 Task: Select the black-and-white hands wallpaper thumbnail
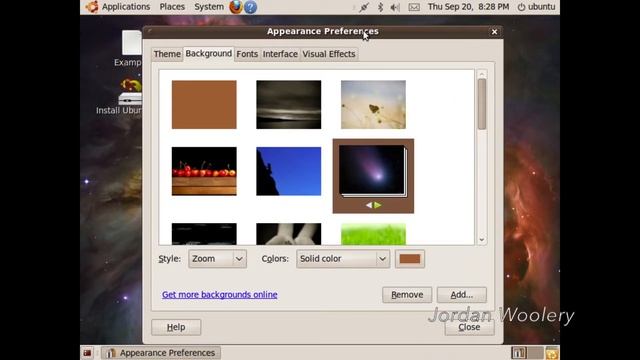click(x=289, y=234)
